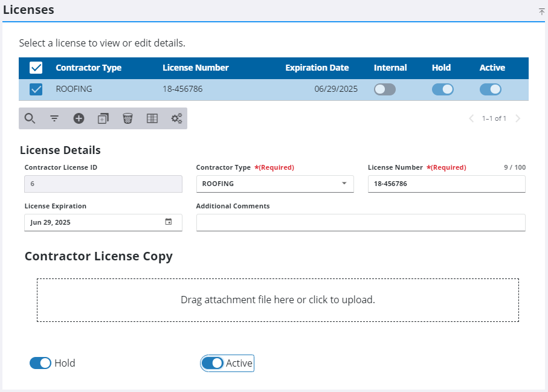
Task: Collapse the Licenses section panel
Action: pyautogui.click(x=541, y=11)
